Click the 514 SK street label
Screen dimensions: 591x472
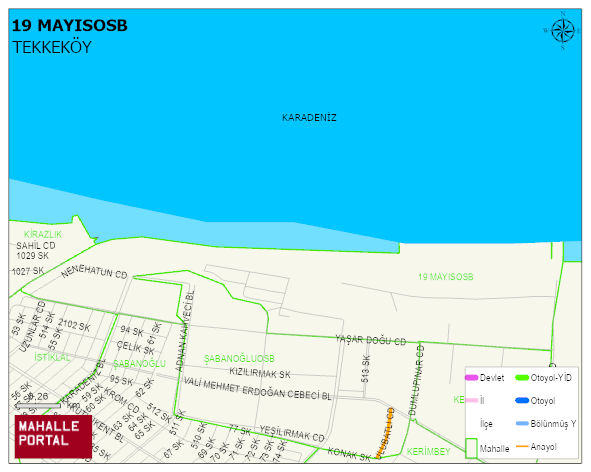[47, 326]
